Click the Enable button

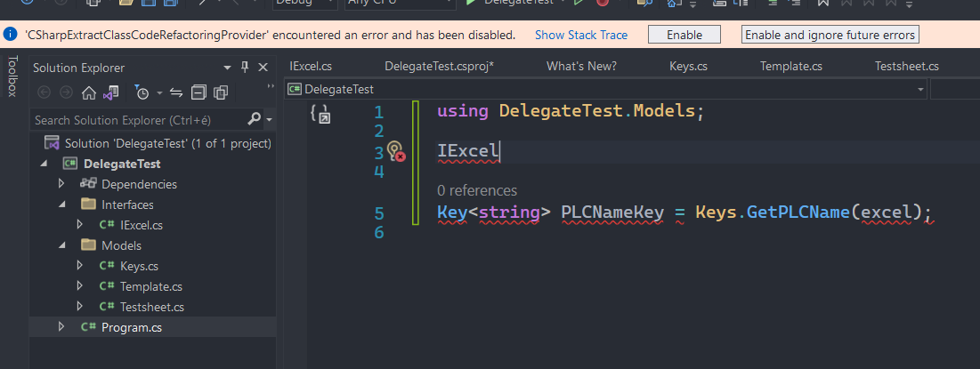[684, 35]
